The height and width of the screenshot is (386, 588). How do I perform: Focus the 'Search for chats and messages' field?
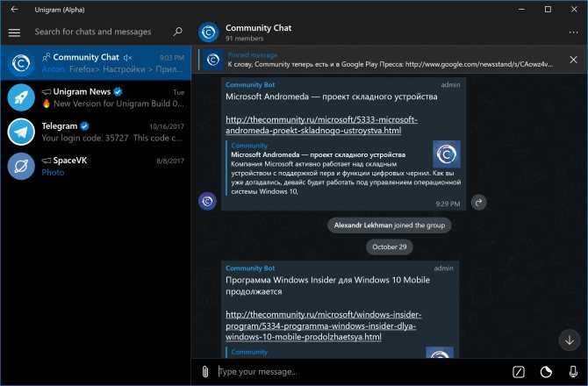(x=93, y=32)
